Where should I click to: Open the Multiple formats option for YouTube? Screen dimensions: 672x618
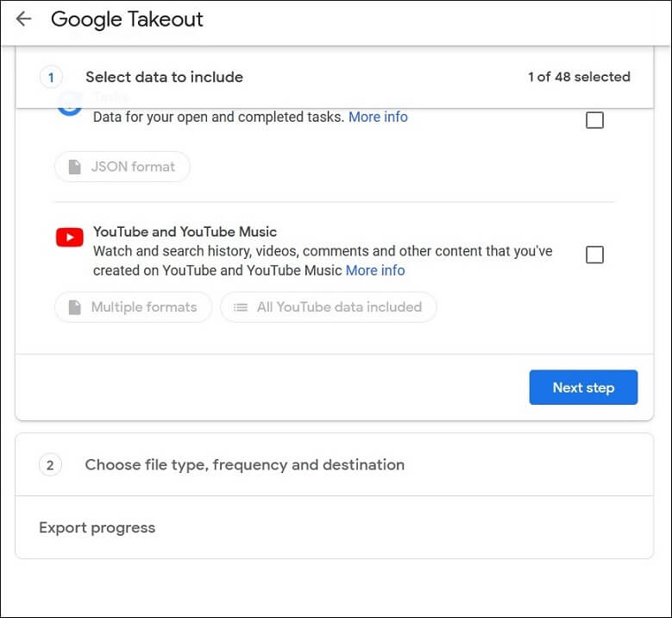[x=134, y=307]
